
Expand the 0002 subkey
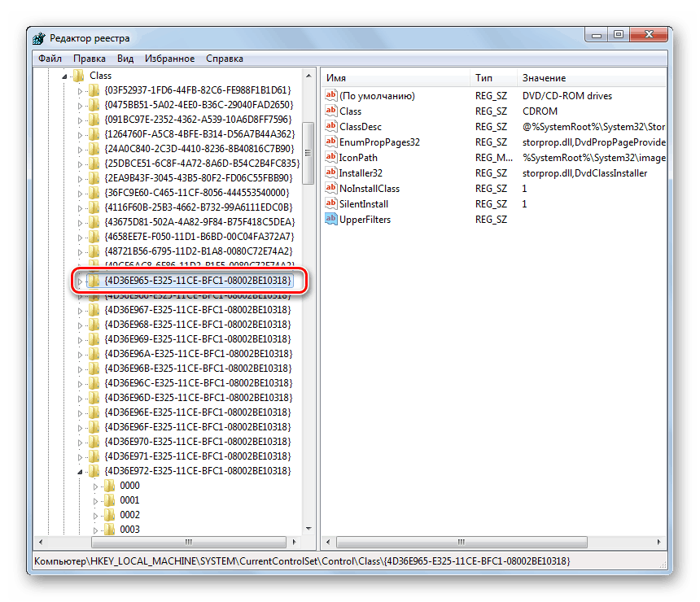(95, 516)
